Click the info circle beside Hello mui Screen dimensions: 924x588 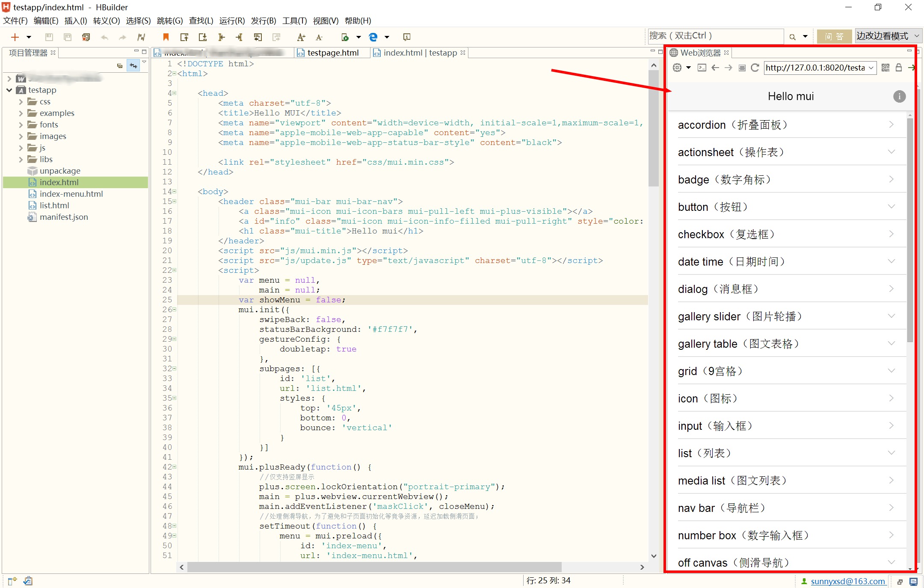[x=899, y=96]
